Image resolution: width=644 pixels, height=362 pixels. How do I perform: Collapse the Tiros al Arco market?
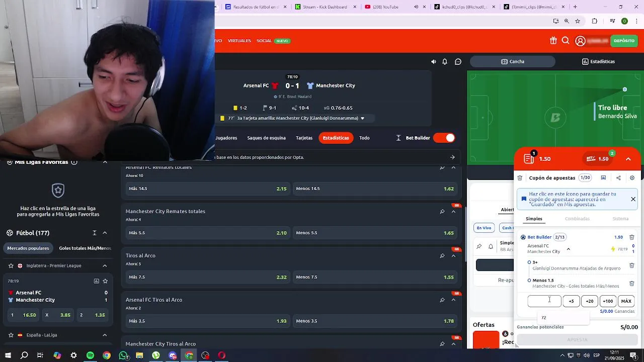pyautogui.click(x=453, y=256)
